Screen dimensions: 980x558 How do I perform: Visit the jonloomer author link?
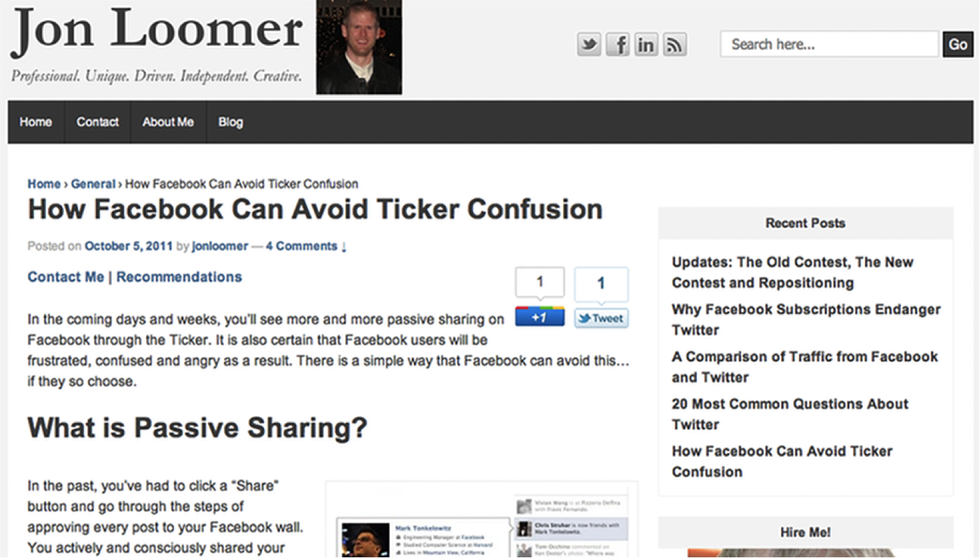point(220,246)
